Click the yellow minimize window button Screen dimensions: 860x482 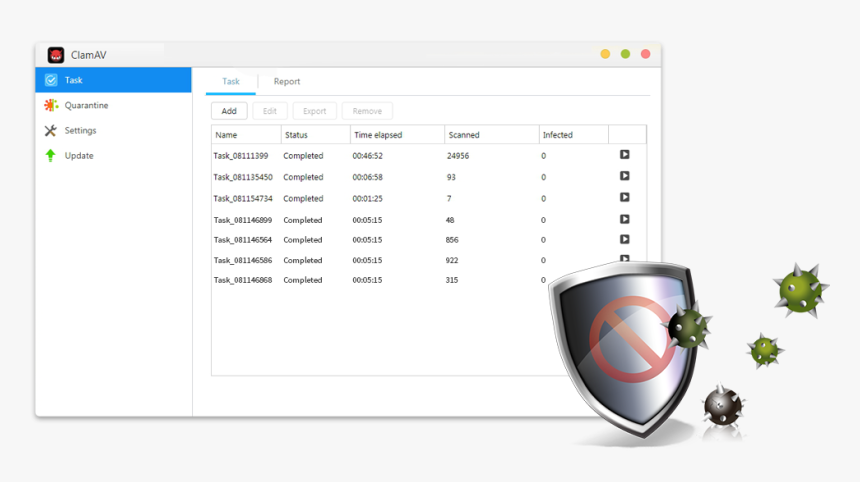coord(605,54)
